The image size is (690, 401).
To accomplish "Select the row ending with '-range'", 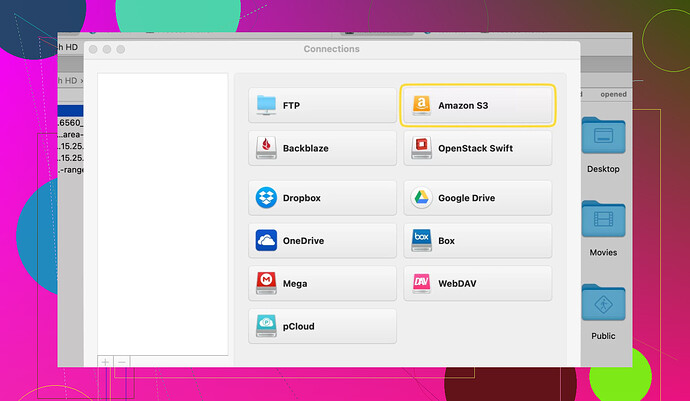I will (70, 169).
